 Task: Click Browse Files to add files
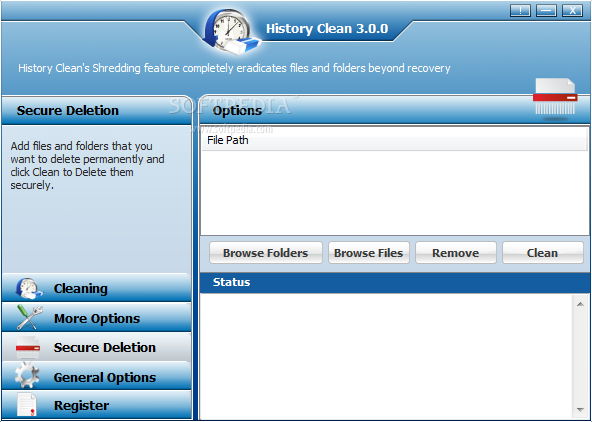[369, 253]
